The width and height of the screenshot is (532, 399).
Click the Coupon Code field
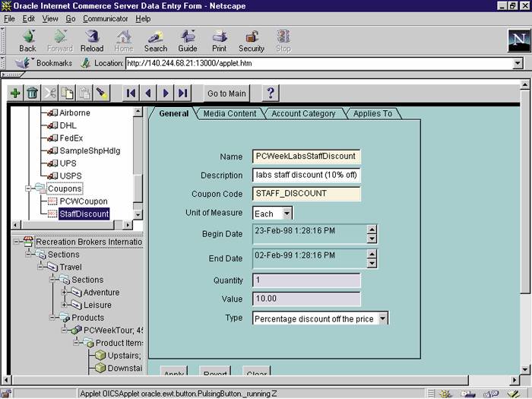coord(306,194)
